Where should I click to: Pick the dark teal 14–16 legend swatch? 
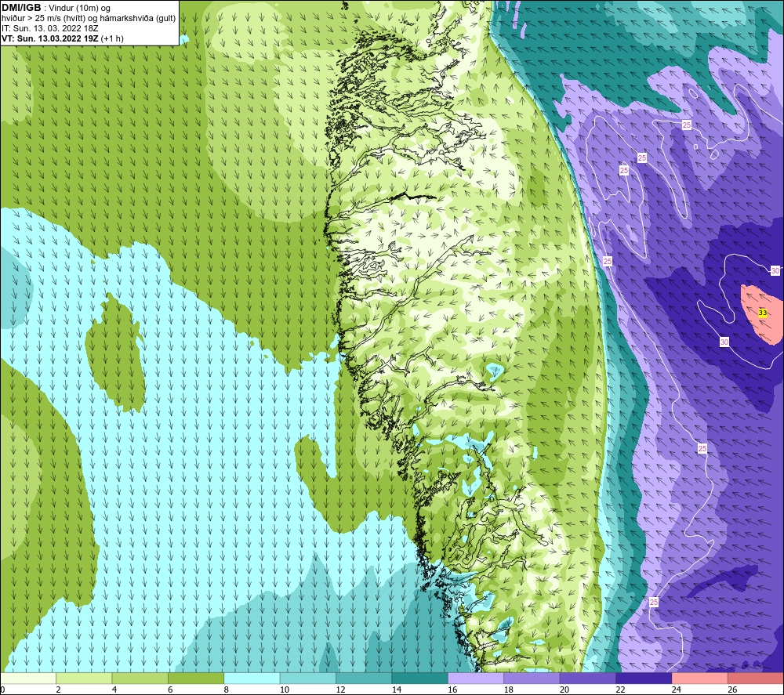click(x=420, y=678)
